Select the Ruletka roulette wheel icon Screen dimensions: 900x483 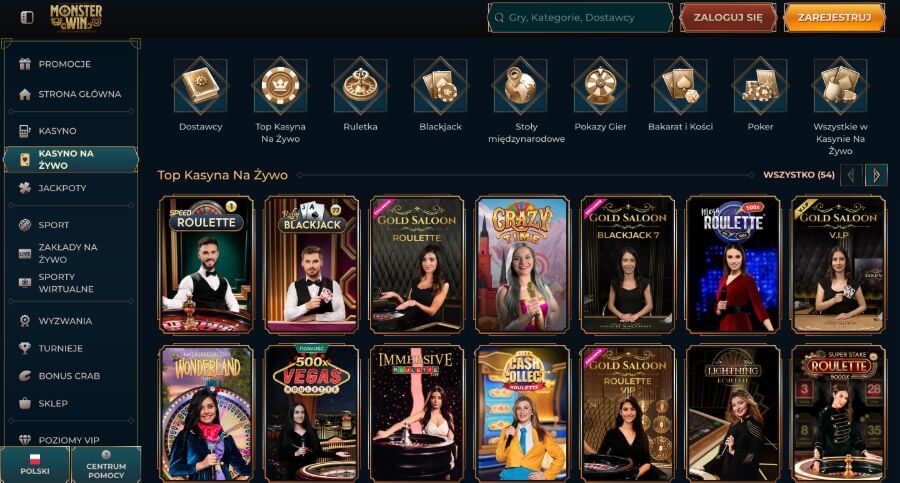click(360, 86)
